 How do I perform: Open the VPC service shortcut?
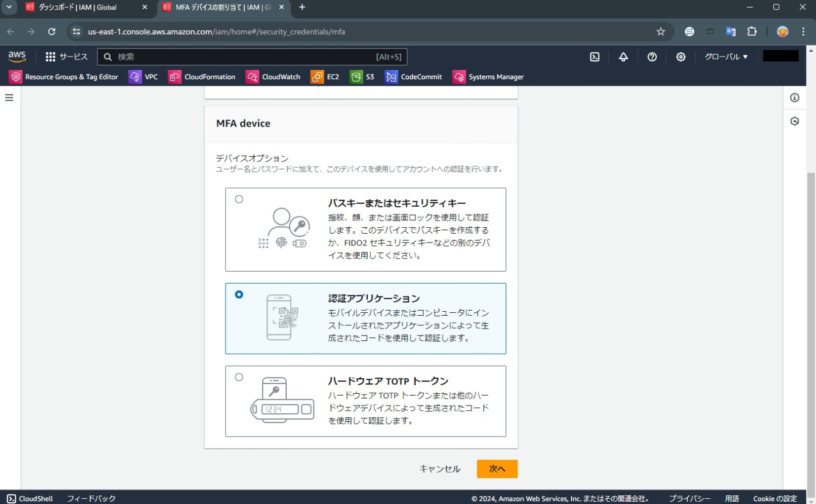(143, 76)
